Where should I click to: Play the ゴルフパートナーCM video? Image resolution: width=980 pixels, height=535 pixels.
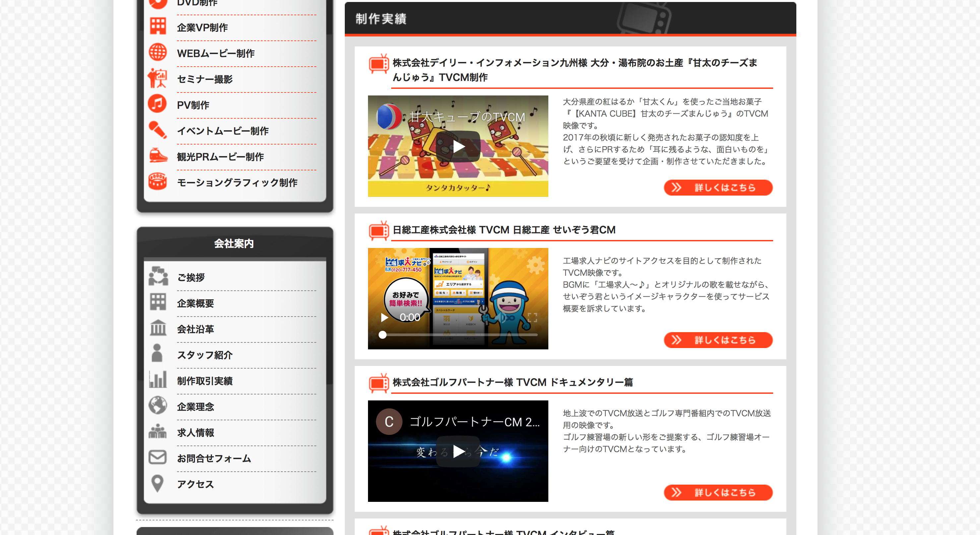pyautogui.click(x=458, y=451)
